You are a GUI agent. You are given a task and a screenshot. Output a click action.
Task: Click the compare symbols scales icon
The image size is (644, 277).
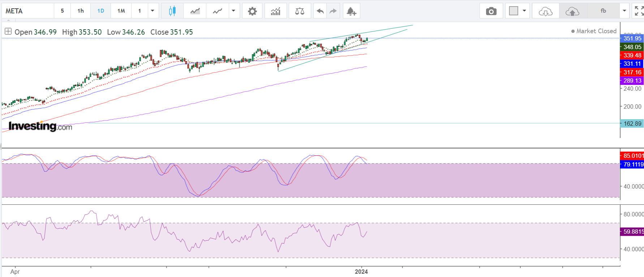[300, 11]
